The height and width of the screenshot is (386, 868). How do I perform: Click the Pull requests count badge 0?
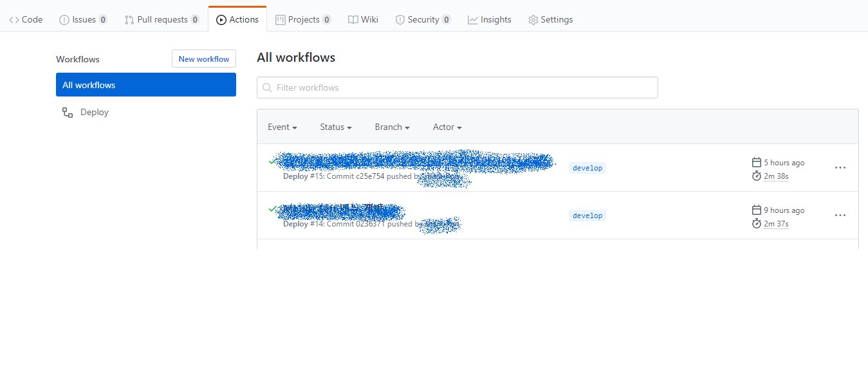click(x=195, y=20)
